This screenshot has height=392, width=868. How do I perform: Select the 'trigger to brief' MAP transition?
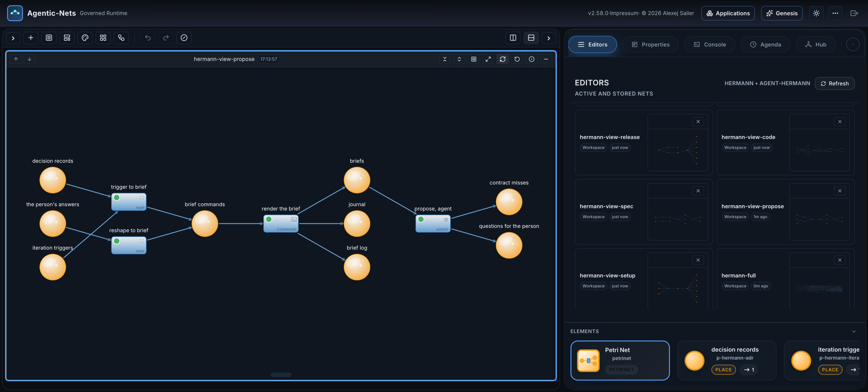click(129, 202)
